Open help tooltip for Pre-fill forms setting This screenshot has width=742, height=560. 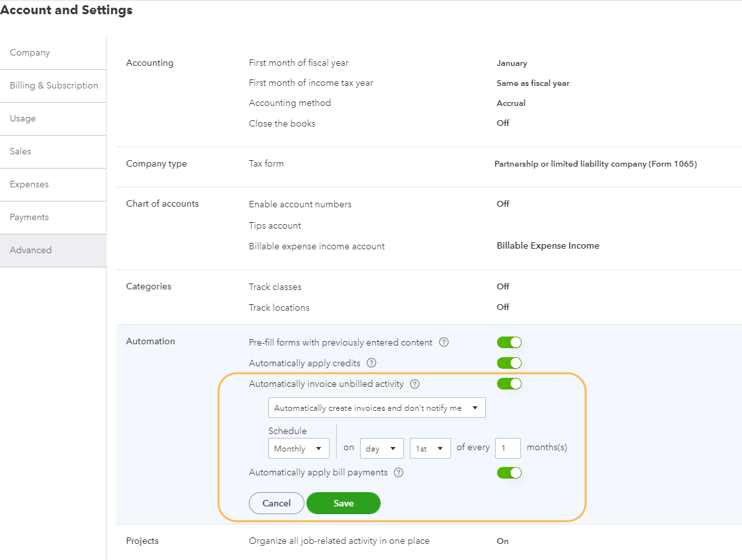[443, 342]
